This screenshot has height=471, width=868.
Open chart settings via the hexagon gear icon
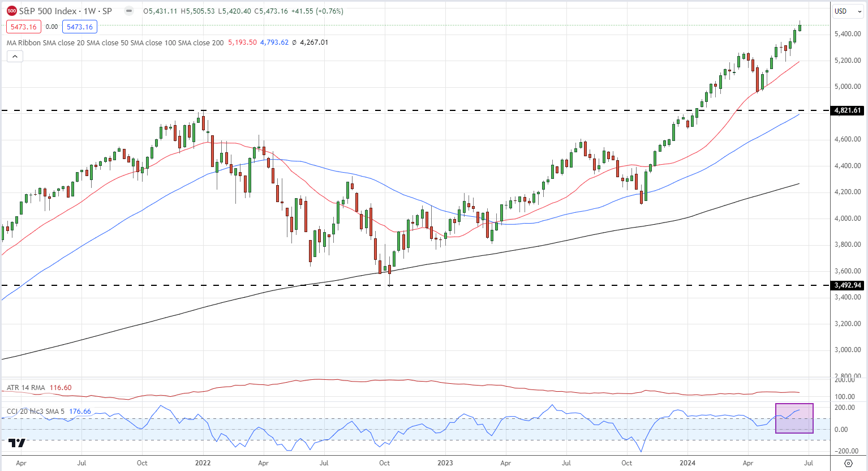848,463
